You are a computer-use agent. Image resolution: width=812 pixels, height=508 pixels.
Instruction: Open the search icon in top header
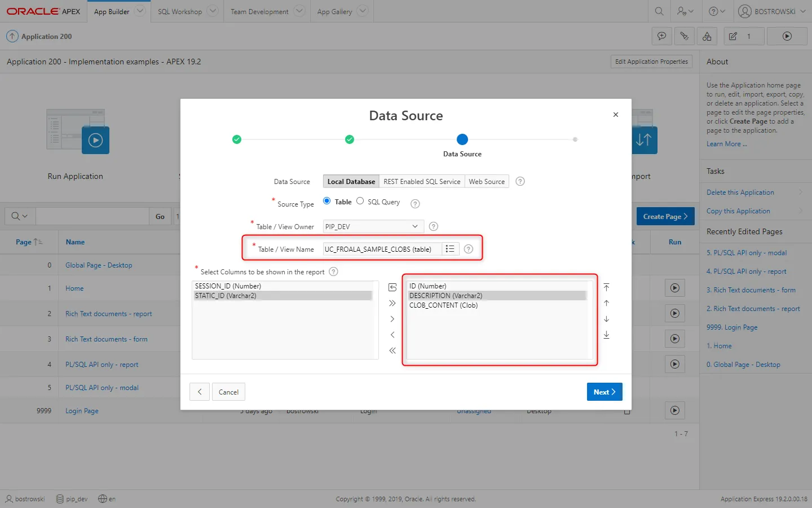pyautogui.click(x=659, y=11)
